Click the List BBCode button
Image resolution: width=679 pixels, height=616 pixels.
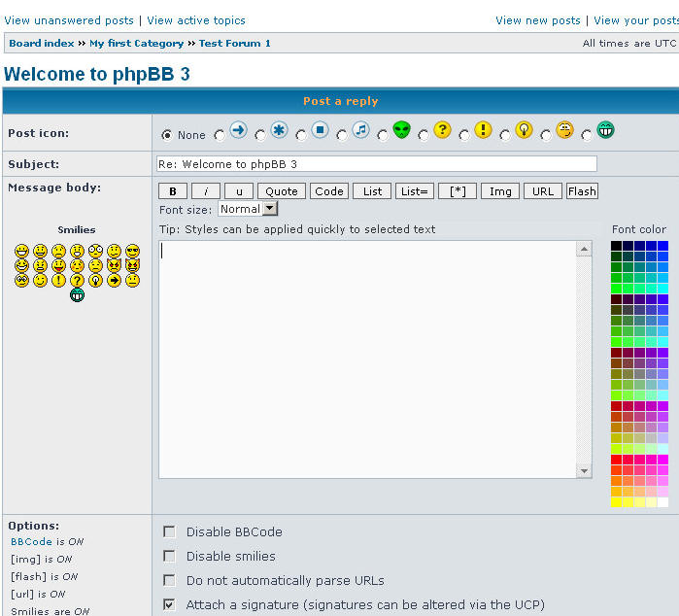[372, 191]
